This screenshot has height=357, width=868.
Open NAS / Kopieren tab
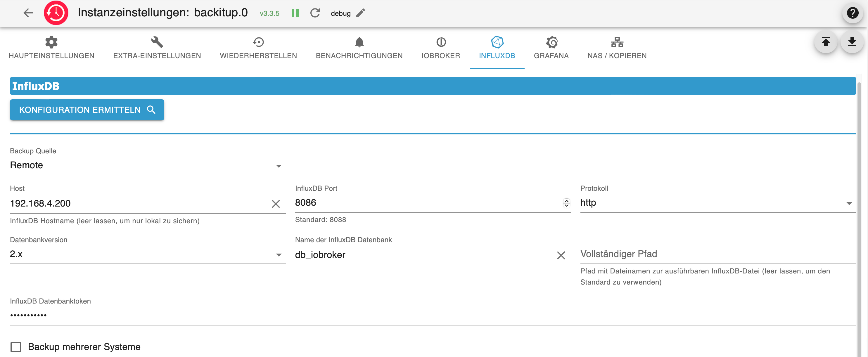click(617, 48)
